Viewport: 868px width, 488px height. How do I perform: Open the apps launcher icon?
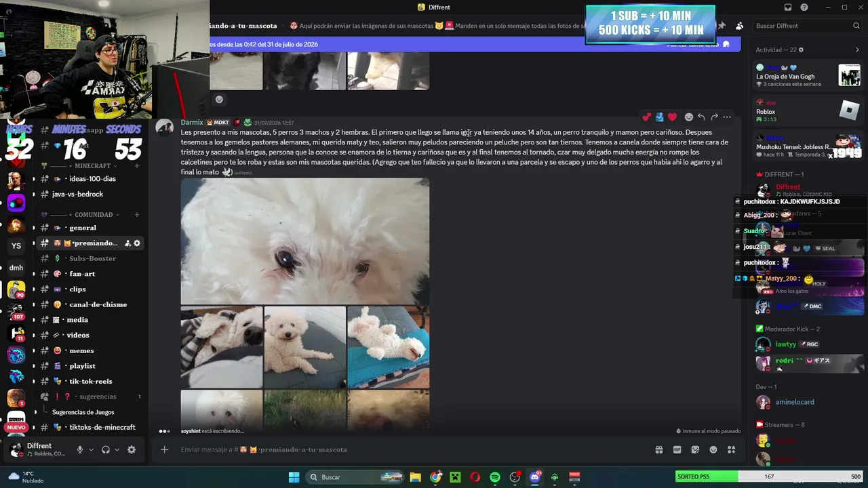pyautogui.click(x=731, y=449)
